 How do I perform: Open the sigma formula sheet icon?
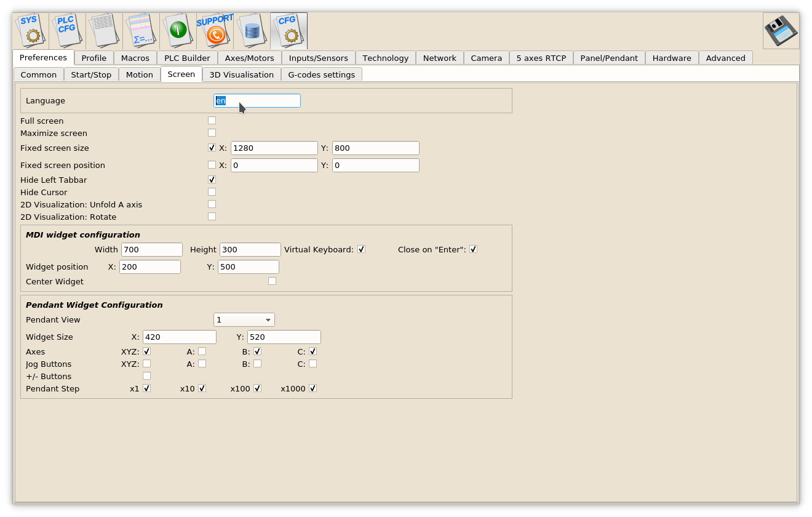coord(141,31)
